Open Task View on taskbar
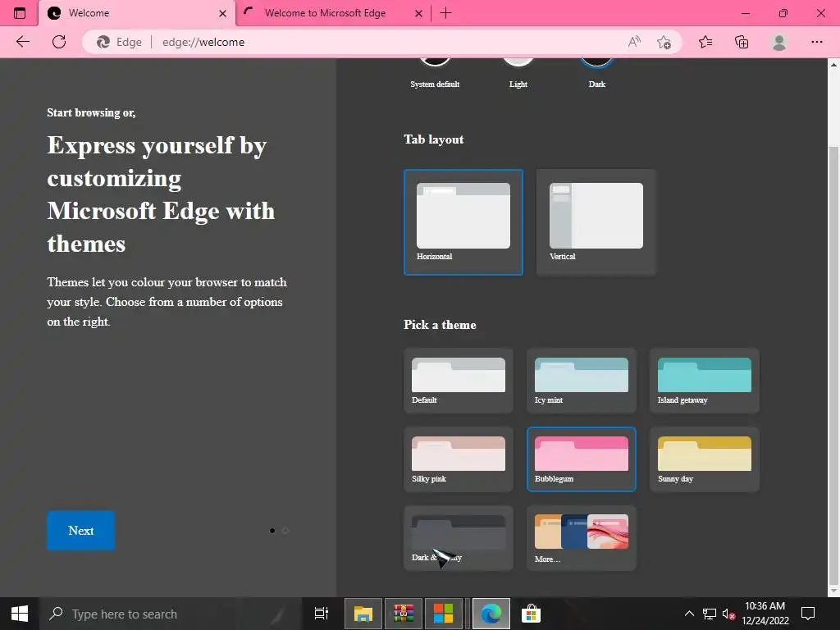The width and height of the screenshot is (840, 630). coord(322,614)
